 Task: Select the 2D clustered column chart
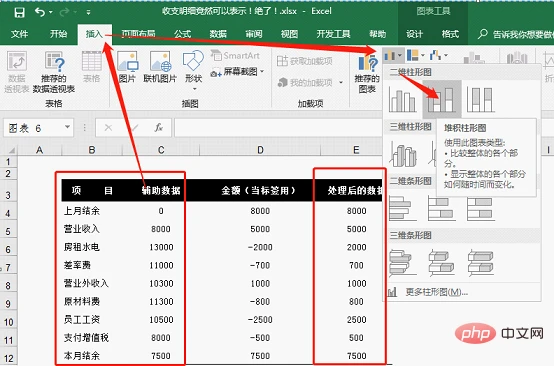point(402,100)
